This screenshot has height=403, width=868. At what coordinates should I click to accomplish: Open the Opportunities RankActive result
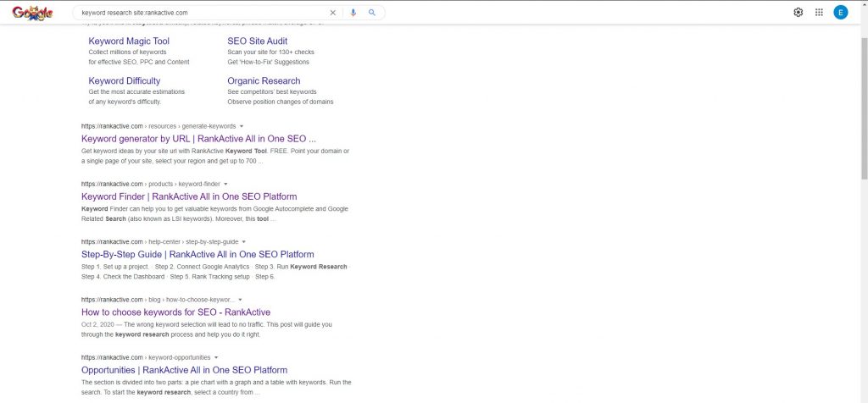click(184, 370)
